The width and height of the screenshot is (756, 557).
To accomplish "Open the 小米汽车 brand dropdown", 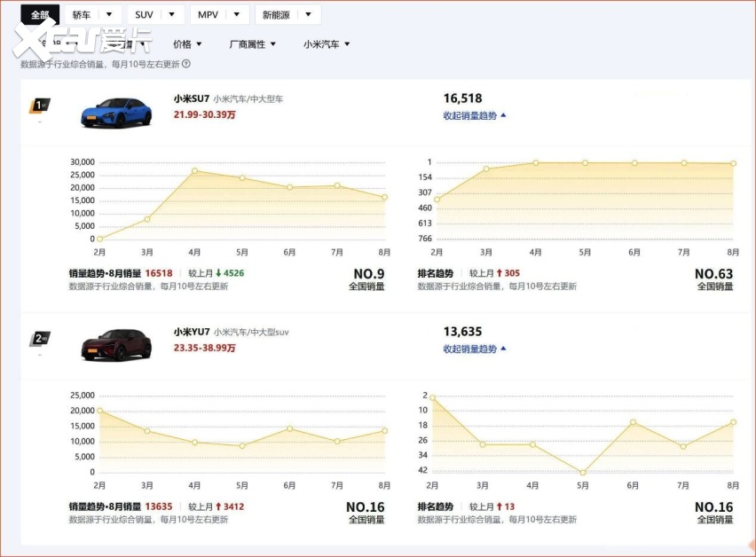I will [x=327, y=44].
